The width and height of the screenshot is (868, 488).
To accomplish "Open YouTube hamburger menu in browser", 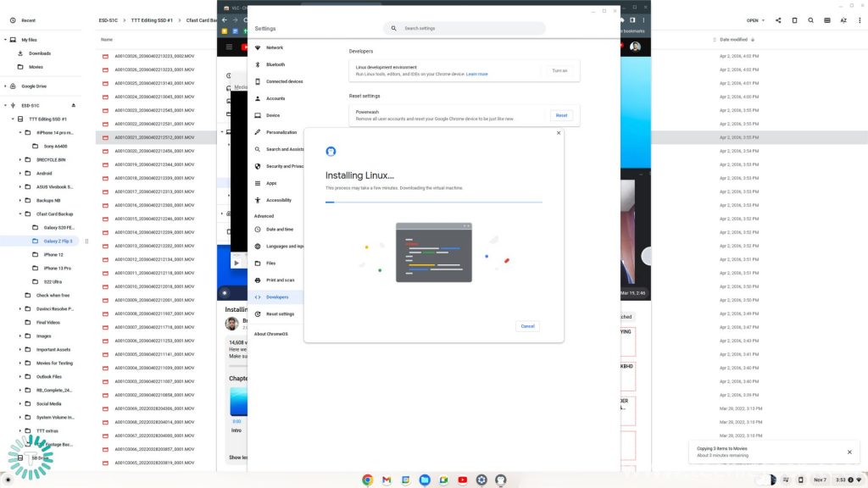I will click(229, 47).
